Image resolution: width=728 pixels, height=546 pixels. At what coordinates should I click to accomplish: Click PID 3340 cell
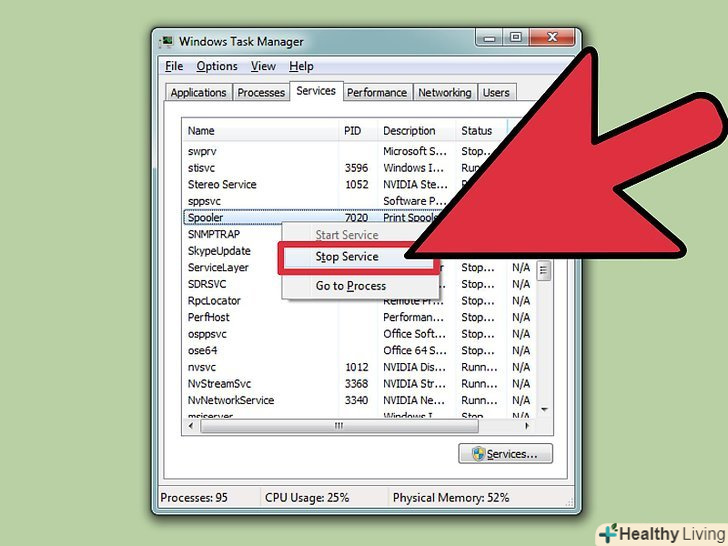(x=357, y=401)
